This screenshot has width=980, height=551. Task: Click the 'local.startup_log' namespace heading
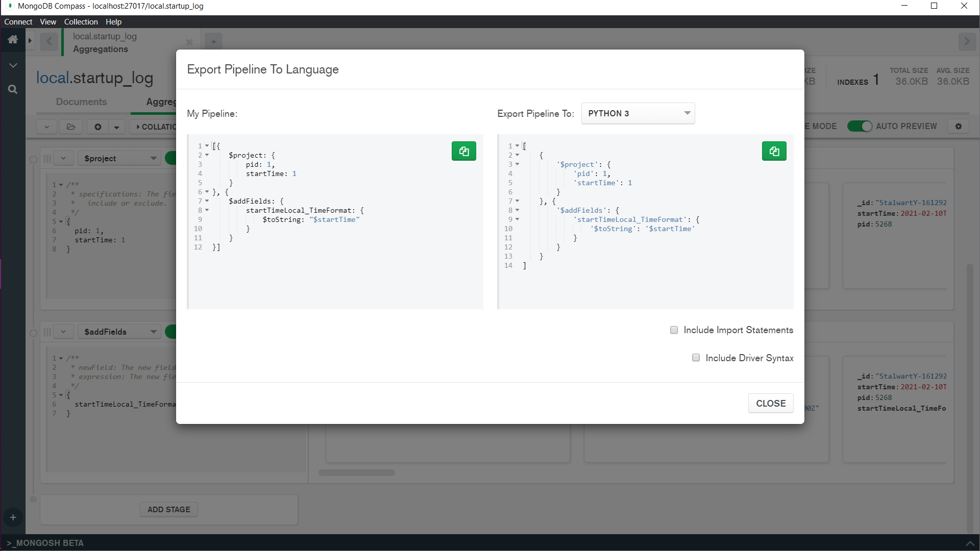click(x=94, y=78)
